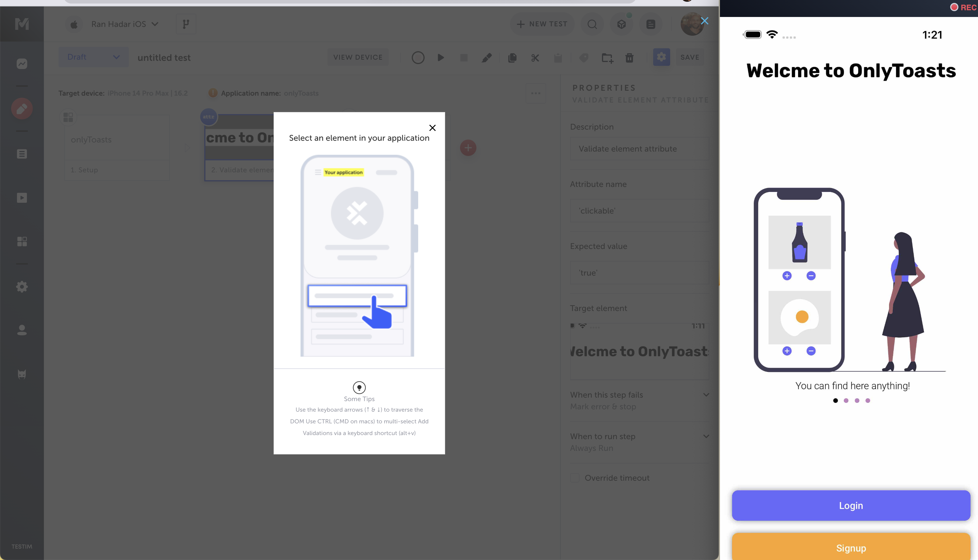Tap the Login button in the app
978x560 pixels.
tap(851, 505)
